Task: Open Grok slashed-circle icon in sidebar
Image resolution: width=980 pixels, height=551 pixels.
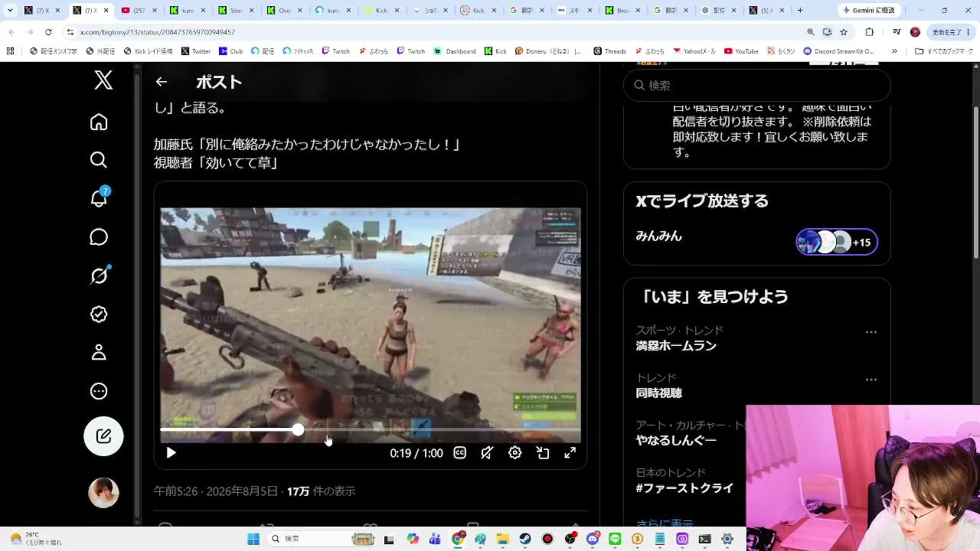Action: tap(99, 275)
